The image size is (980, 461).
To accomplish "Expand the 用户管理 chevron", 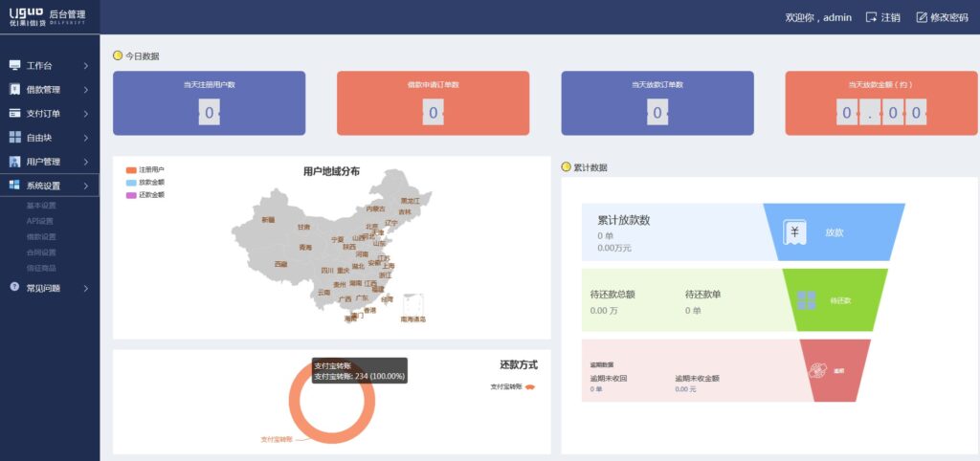I will click(x=85, y=162).
